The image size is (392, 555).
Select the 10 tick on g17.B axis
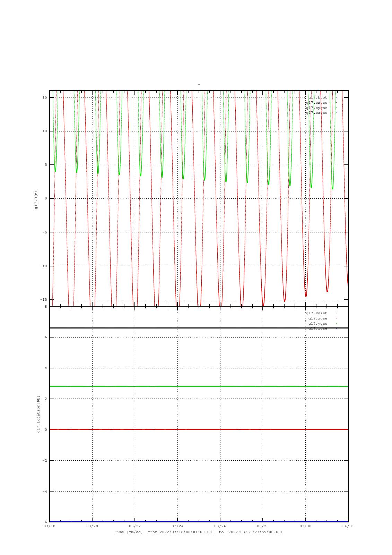(45, 131)
